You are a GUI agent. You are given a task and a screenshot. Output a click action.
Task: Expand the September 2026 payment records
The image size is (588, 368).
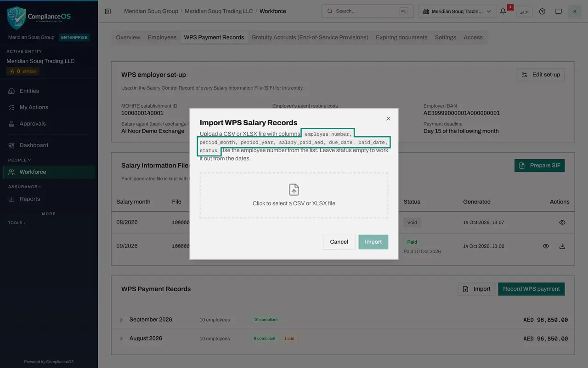pos(121,320)
